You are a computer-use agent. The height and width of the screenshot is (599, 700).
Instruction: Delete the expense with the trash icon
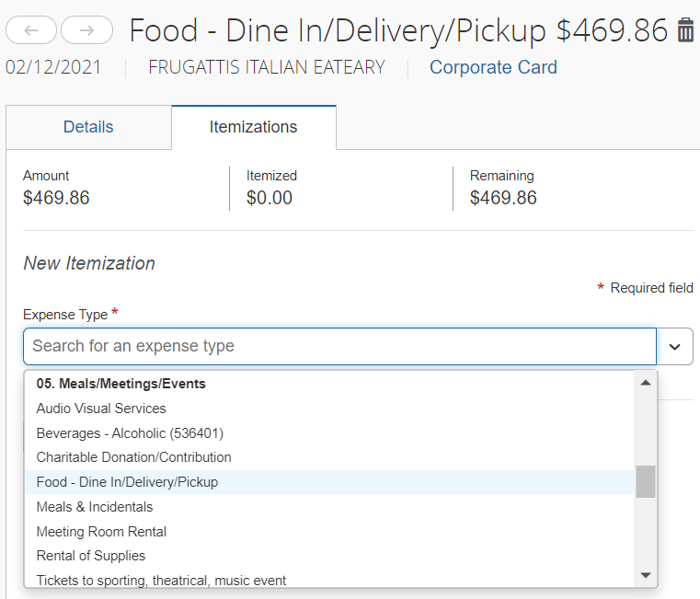(x=685, y=30)
